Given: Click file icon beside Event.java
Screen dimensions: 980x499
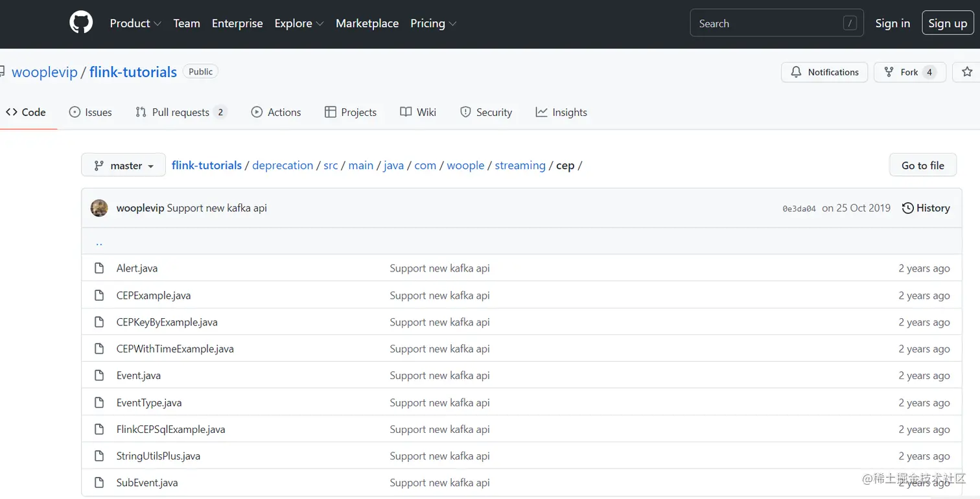Looking at the screenshot, I should 99,375.
